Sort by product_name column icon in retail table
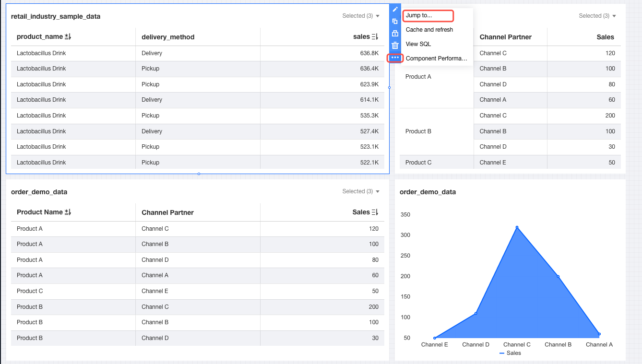Viewport: 642px width, 364px height. click(68, 37)
